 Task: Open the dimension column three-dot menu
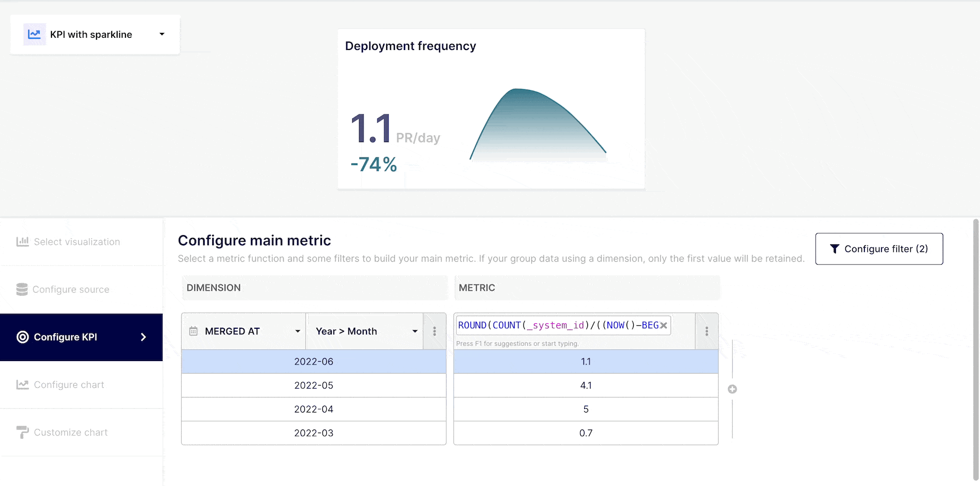click(434, 332)
